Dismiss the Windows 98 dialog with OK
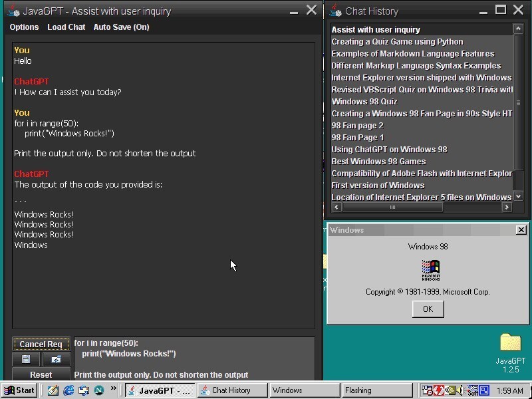Screen dimensions: 532x399 [428, 309]
